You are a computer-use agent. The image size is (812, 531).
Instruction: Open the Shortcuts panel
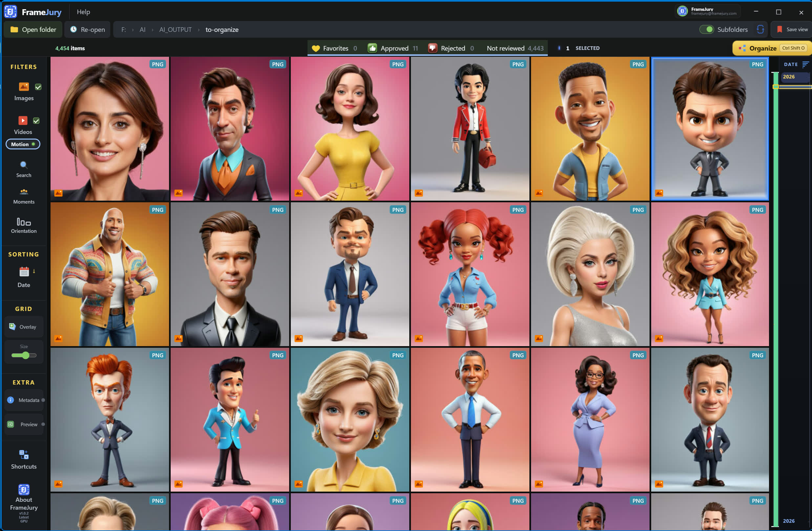[x=24, y=459]
